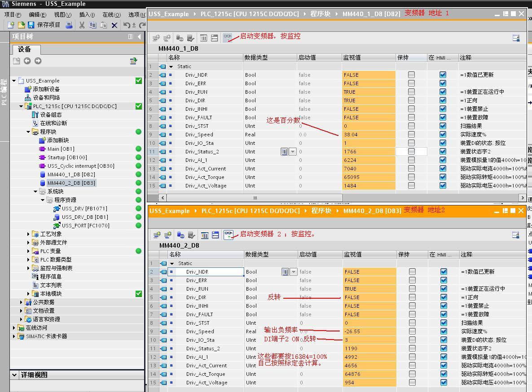The image size is (532, 392).
Task: Open USS_DRV [FB1071] block
Action: [x=84, y=209]
